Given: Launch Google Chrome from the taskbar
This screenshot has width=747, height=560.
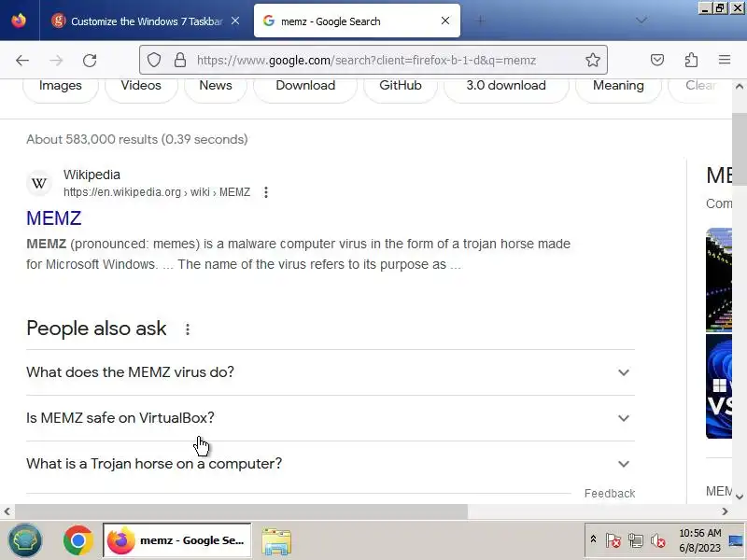Looking at the screenshot, I should (78, 540).
